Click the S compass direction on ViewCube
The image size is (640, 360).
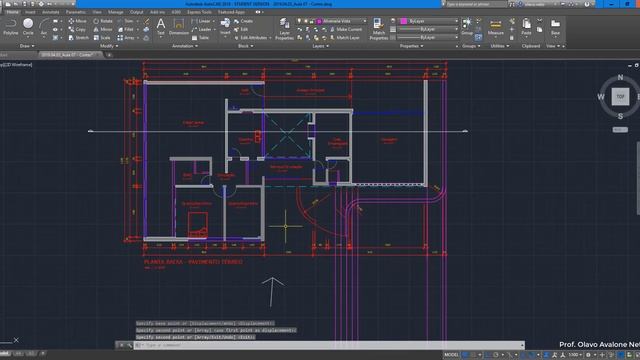click(620, 116)
